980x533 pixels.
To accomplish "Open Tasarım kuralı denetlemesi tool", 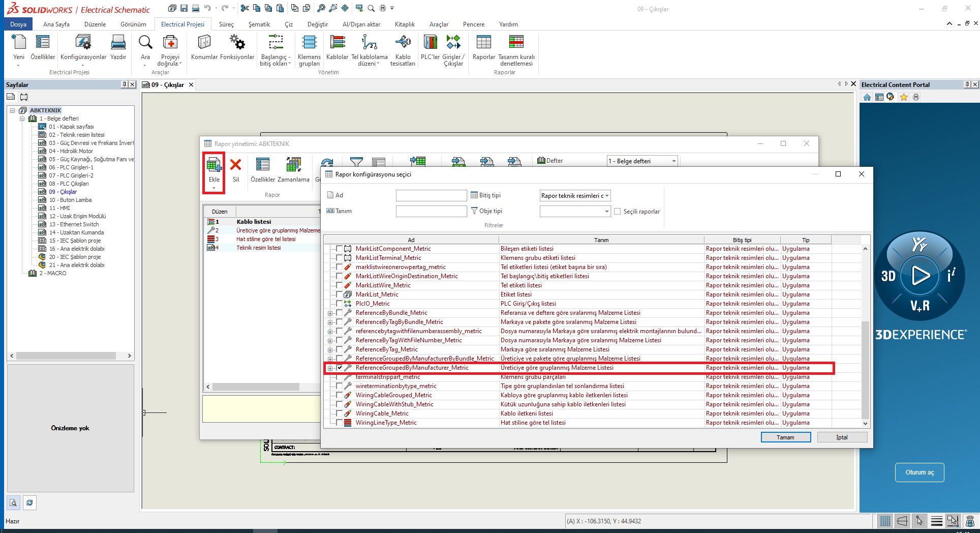I will 516,43.
